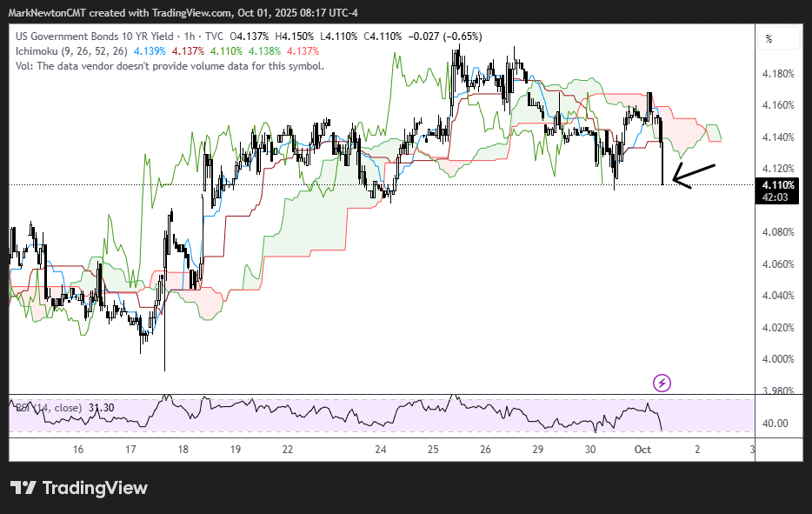Click the 42:03 bar countdown timer
This screenshot has height=514, width=812.
point(775,197)
